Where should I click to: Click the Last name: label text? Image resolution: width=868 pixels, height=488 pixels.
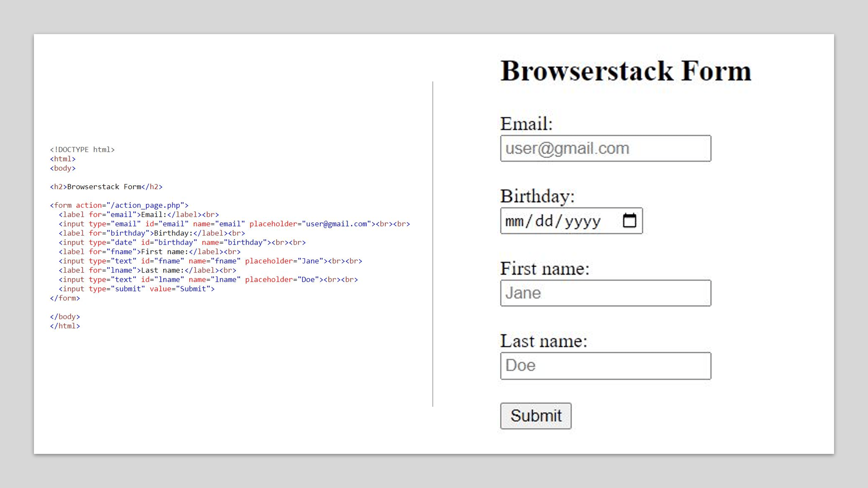pyautogui.click(x=543, y=341)
